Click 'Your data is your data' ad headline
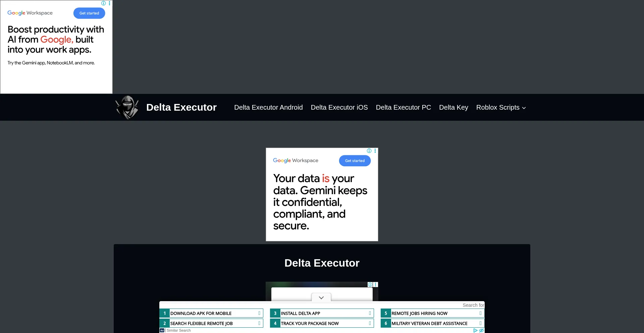Viewport: 644px width, 333px height. pos(320,202)
